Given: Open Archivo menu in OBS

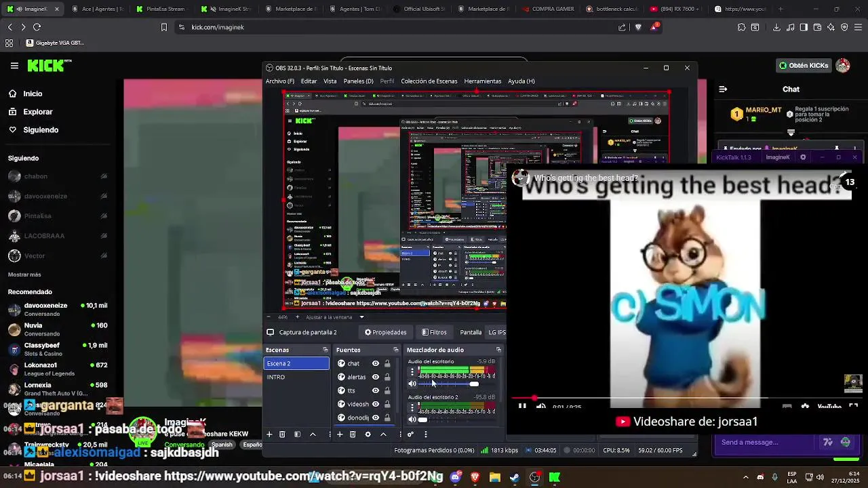Looking at the screenshot, I should [x=280, y=81].
